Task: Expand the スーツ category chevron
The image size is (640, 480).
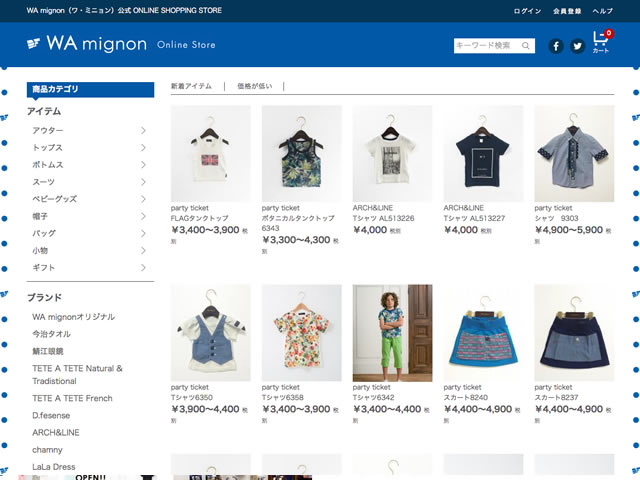Action: click(x=143, y=182)
